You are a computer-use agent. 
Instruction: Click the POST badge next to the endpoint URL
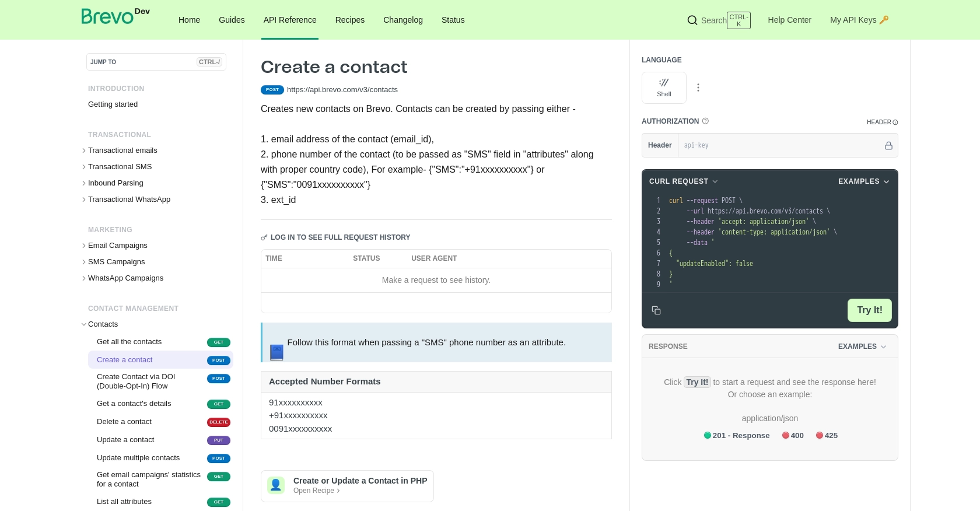tap(272, 90)
